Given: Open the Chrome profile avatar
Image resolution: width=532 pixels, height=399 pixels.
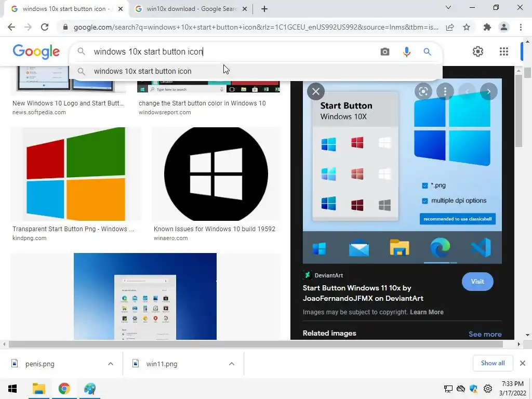Looking at the screenshot, I should (504, 27).
